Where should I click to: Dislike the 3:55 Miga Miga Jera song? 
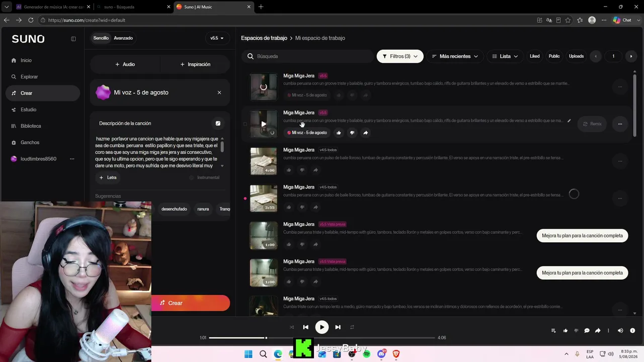(302, 207)
